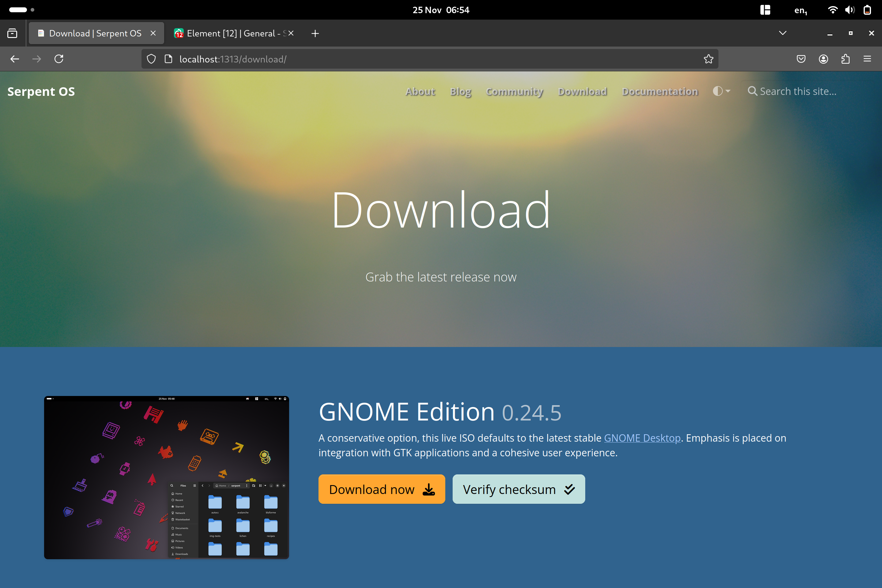Screen dimensions: 882x588
Task: Switch to the Element [12] General tab
Action: pyautogui.click(x=234, y=33)
